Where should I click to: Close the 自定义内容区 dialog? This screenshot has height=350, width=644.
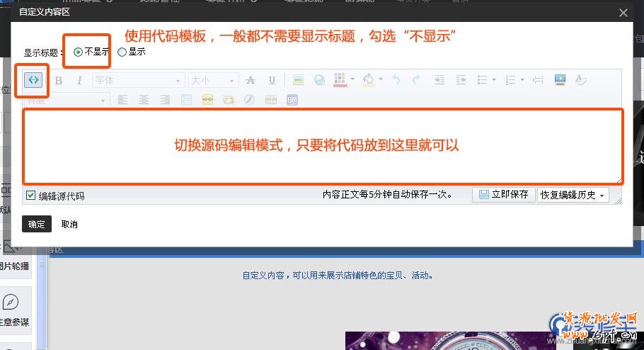tap(623, 13)
